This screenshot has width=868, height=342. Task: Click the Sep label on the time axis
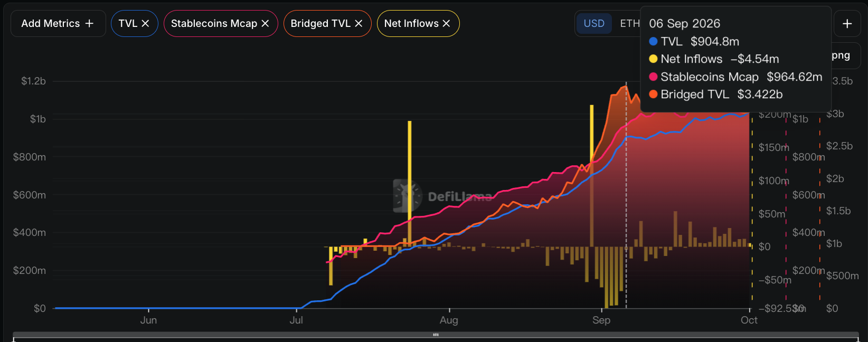coord(601,320)
